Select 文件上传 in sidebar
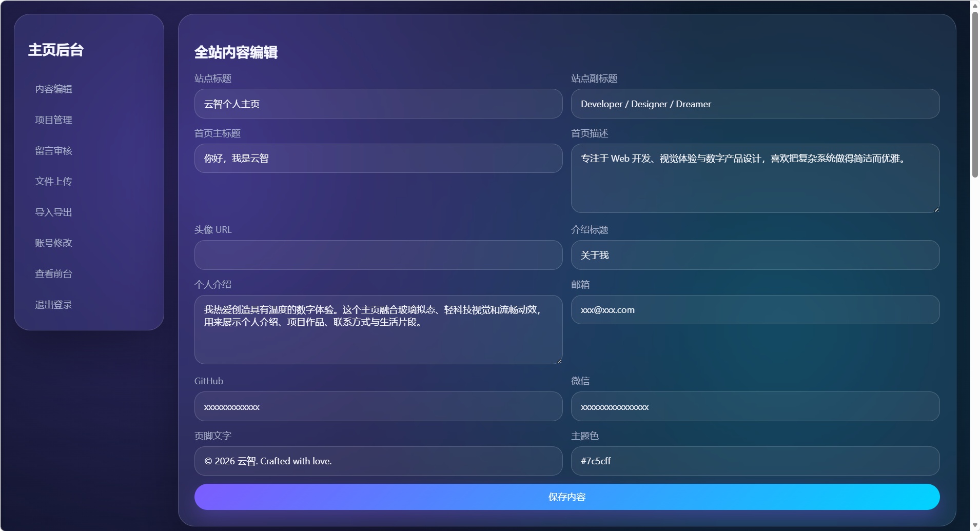The height and width of the screenshot is (531, 980). [x=53, y=181]
